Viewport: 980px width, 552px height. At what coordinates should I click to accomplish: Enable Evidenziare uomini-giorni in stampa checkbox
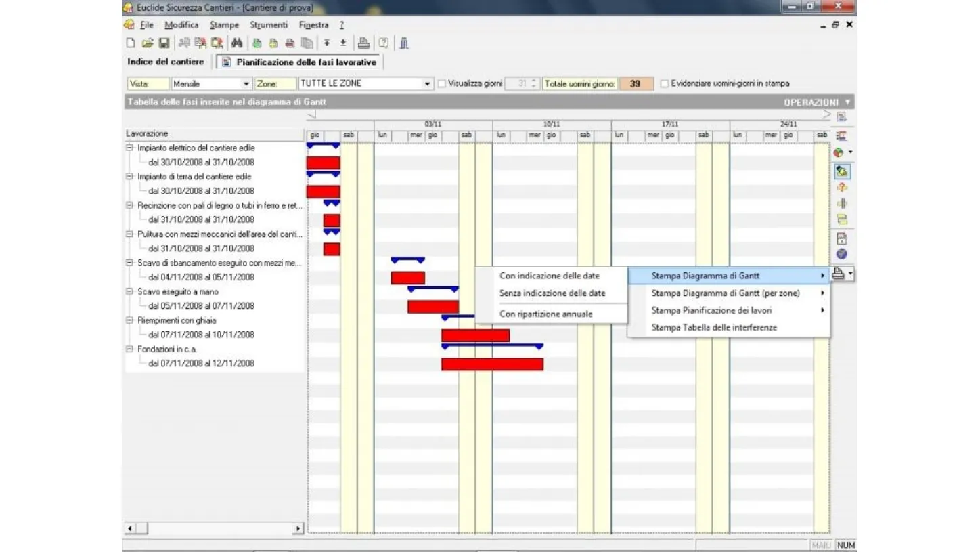(665, 84)
